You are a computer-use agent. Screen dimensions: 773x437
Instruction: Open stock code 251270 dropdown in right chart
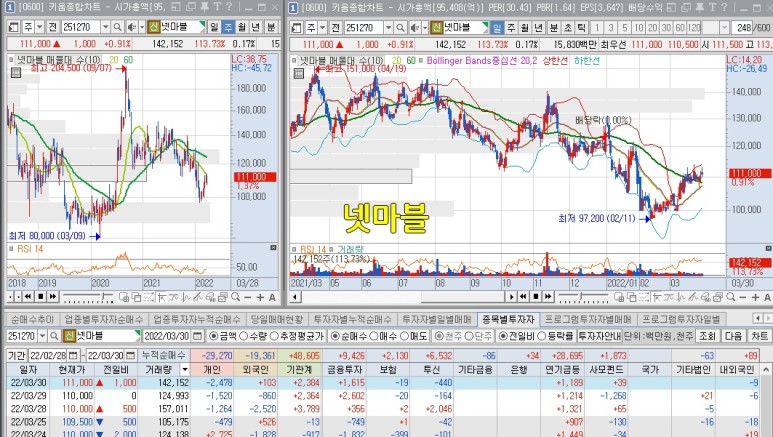point(388,28)
